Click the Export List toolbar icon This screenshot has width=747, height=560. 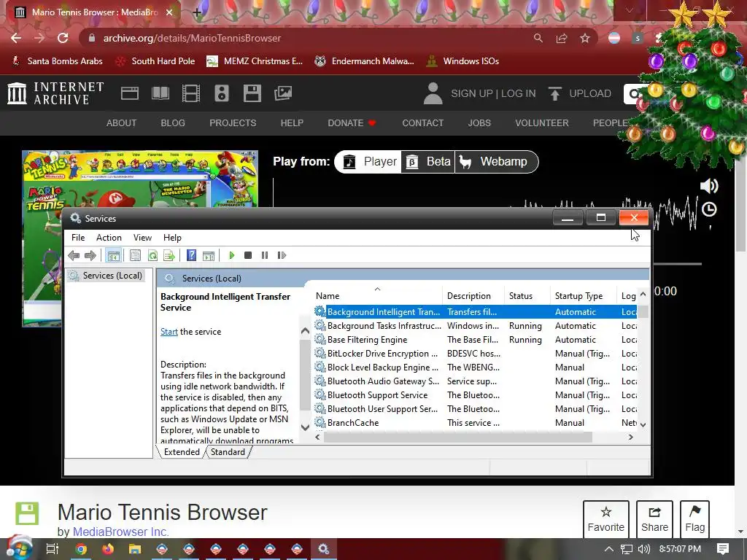pyautogui.click(x=169, y=256)
